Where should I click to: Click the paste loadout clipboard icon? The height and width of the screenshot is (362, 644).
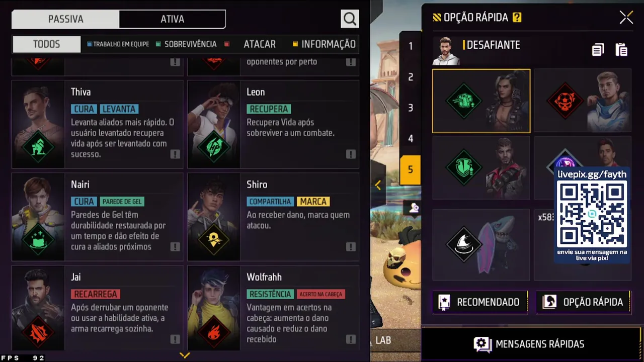621,50
